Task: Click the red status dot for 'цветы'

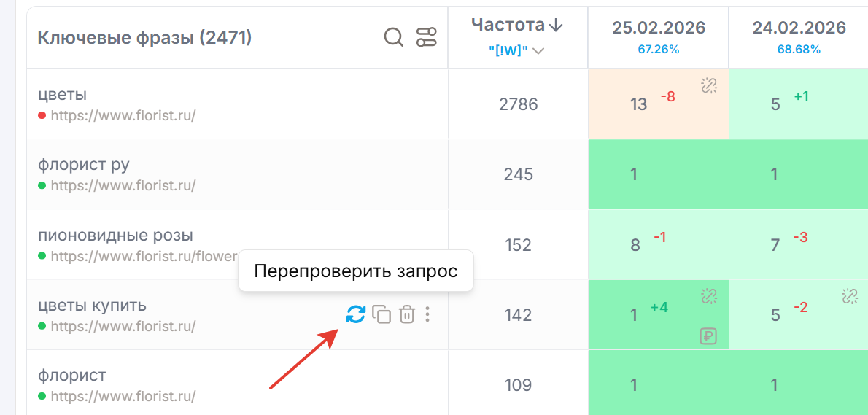Action: click(x=42, y=115)
